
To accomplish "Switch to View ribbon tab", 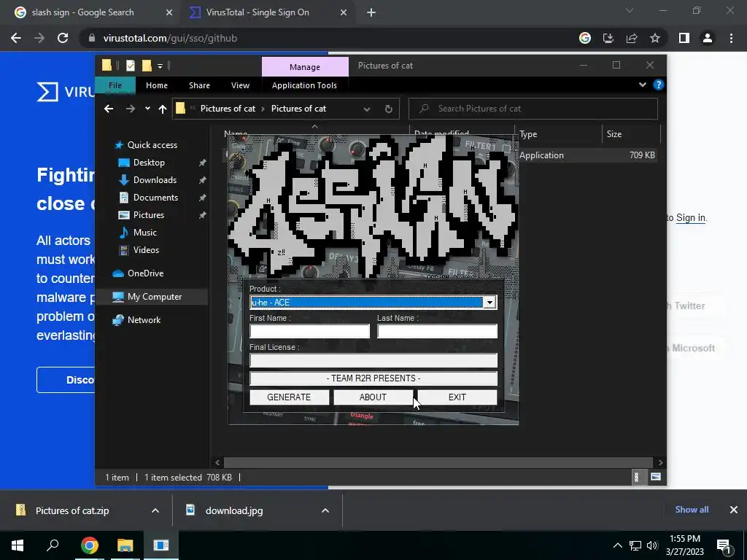I will coord(240,85).
